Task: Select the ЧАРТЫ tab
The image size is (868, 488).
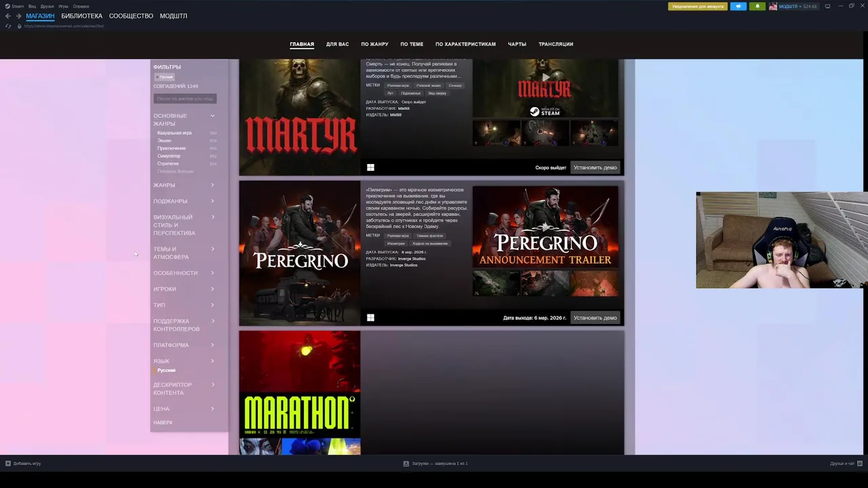Action: (x=517, y=44)
